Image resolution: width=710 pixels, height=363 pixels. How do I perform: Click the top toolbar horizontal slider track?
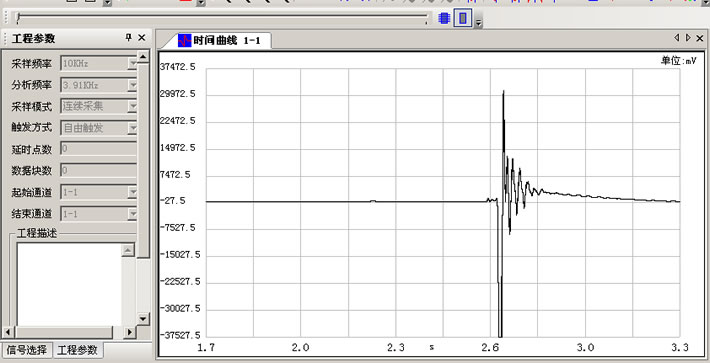pos(222,18)
